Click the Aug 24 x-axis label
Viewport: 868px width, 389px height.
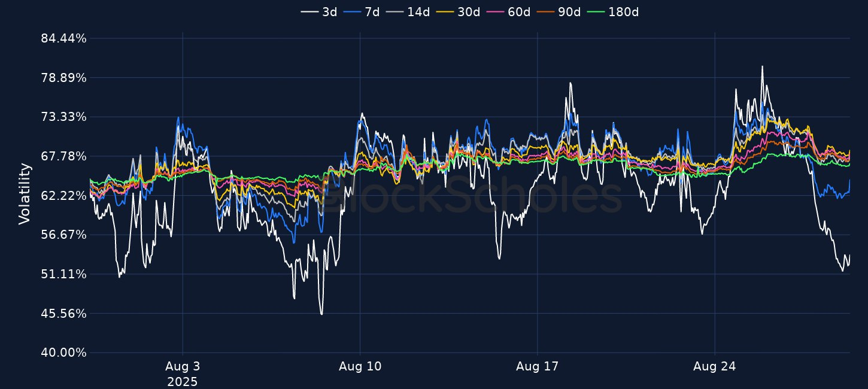coord(715,367)
